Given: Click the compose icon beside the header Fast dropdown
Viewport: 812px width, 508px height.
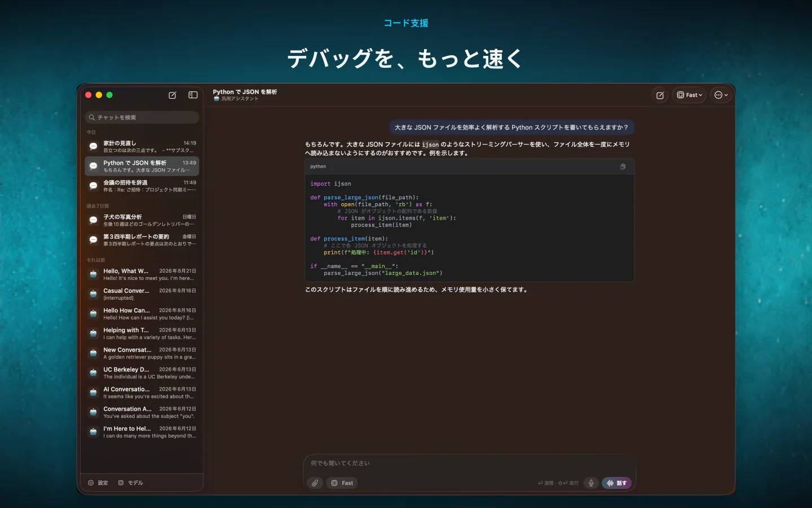Looking at the screenshot, I should [660, 95].
